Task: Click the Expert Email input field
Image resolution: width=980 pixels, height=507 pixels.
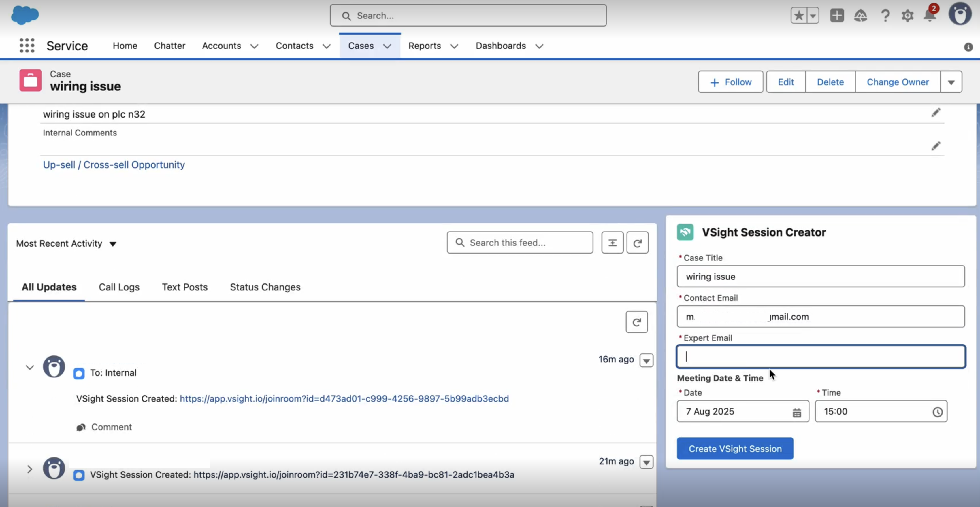Action: (x=821, y=356)
